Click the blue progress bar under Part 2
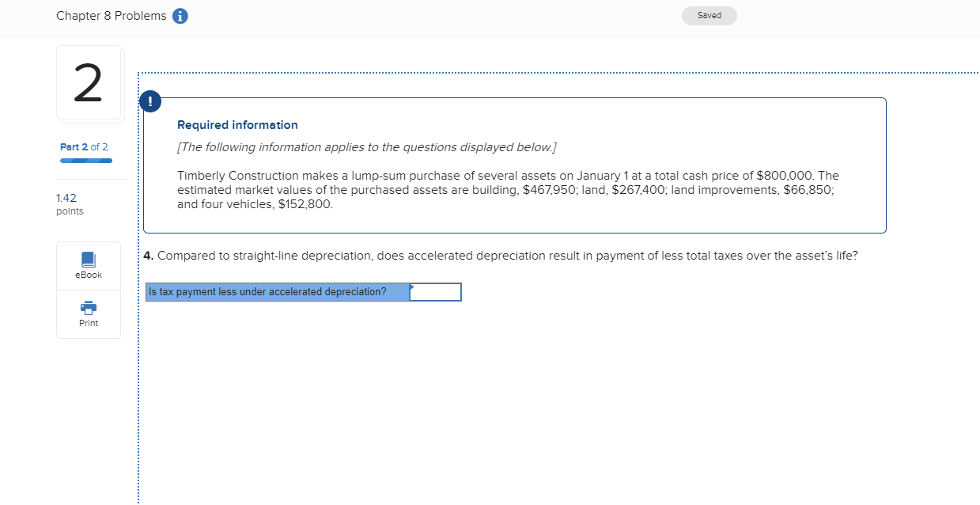The height and width of the screenshot is (505, 980). tap(85, 161)
